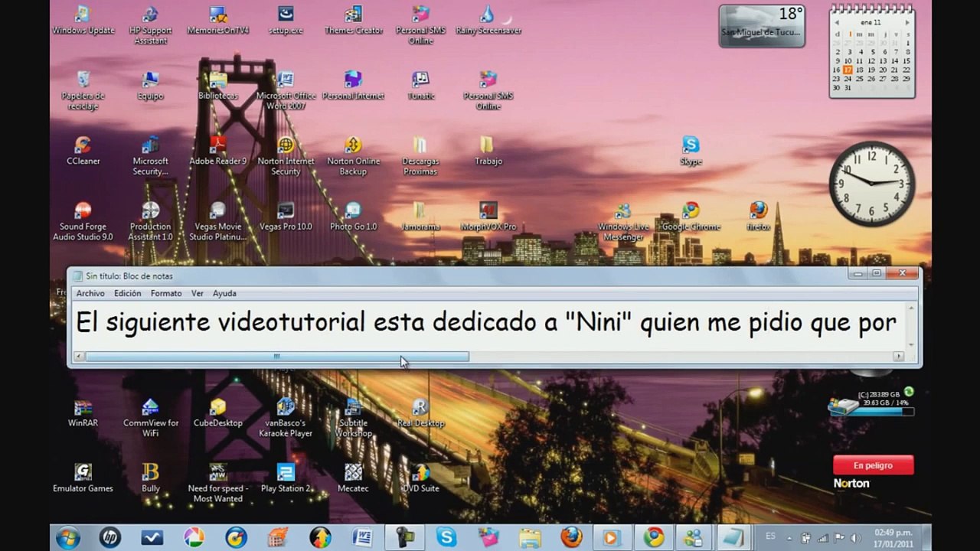Viewport: 980px width, 551px height.
Task: Open Emulator Games desktop icon
Action: click(x=83, y=478)
